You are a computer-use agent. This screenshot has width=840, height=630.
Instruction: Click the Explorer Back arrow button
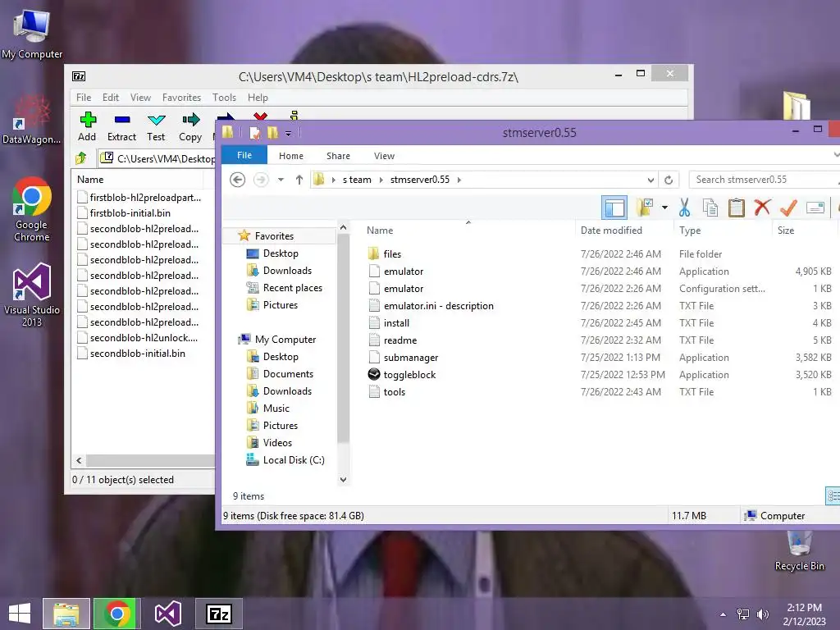click(237, 180)
